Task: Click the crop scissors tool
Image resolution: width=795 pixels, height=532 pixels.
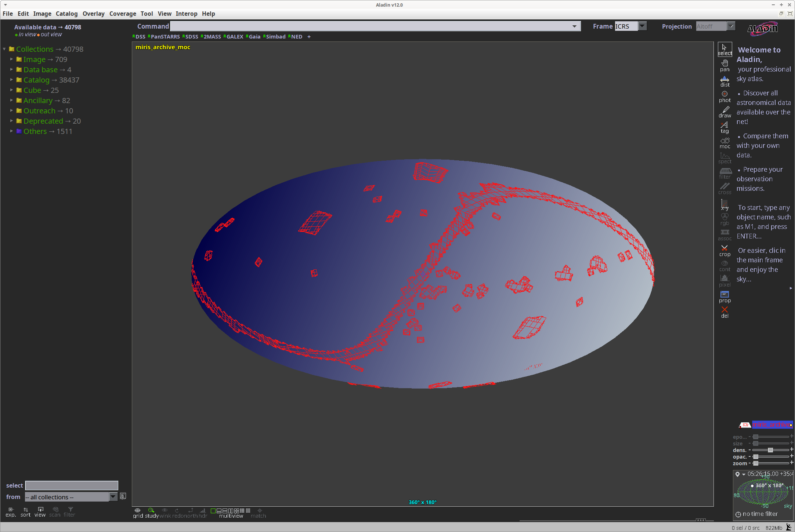Action: pos(724,251)
